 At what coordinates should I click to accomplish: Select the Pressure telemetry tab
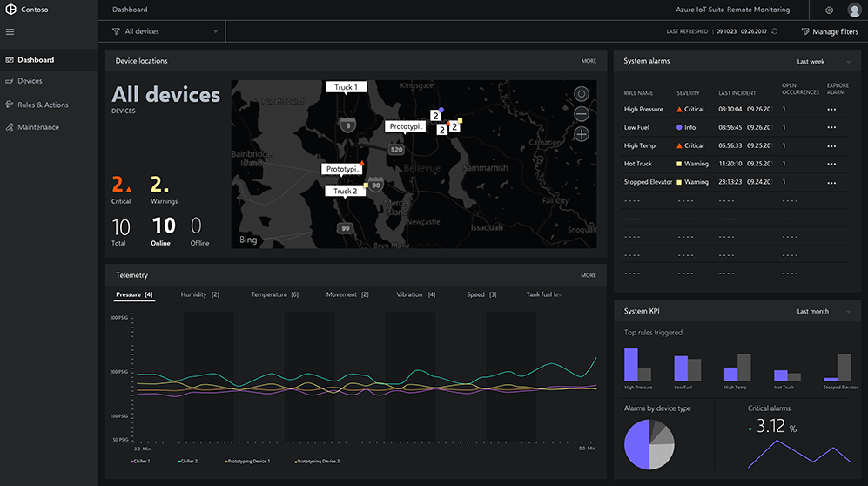134,294
